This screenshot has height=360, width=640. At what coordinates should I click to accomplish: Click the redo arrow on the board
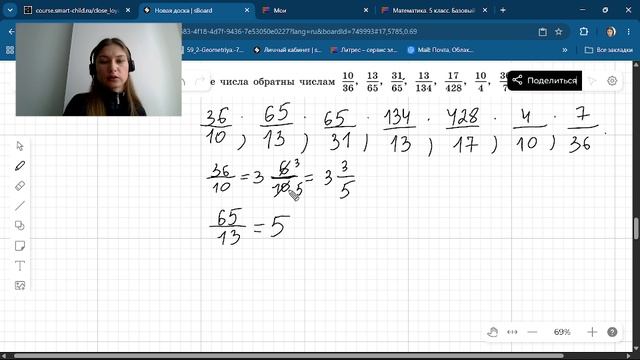(x=200, y=81)
